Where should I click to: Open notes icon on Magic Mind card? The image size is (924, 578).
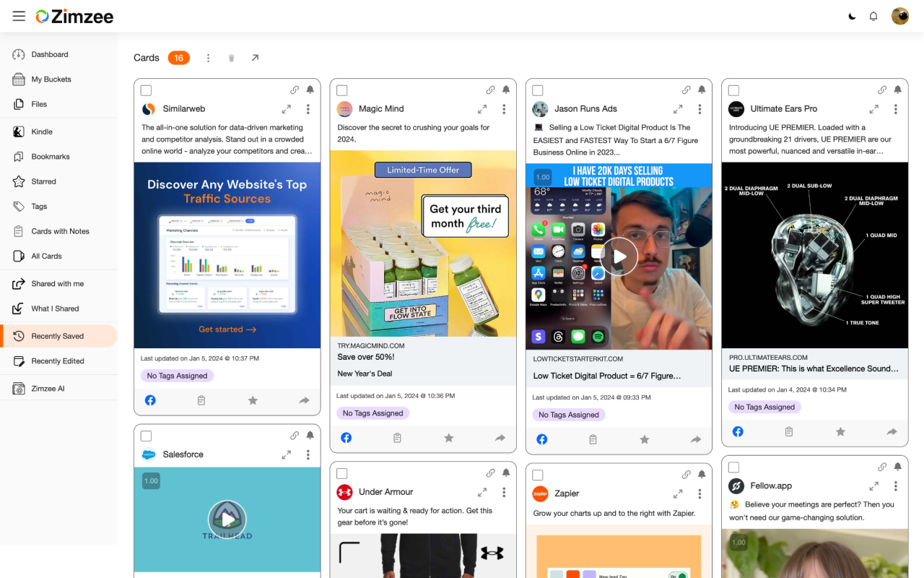(x=397, y=438)
